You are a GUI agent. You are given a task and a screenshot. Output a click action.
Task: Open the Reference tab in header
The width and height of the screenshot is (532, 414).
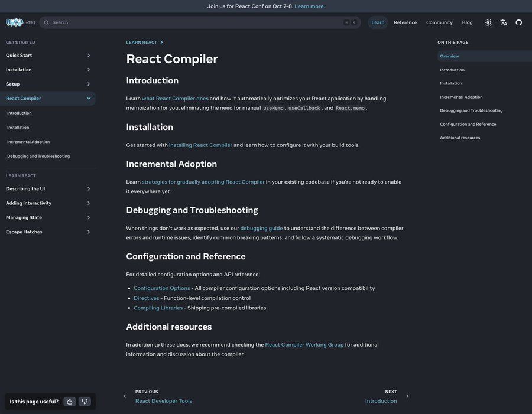[405, 22]
